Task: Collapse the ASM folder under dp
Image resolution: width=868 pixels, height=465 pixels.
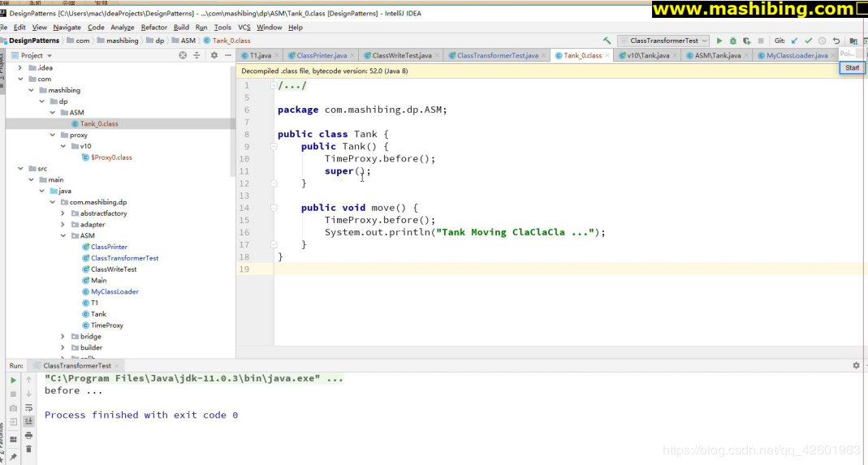Action: 54,113
